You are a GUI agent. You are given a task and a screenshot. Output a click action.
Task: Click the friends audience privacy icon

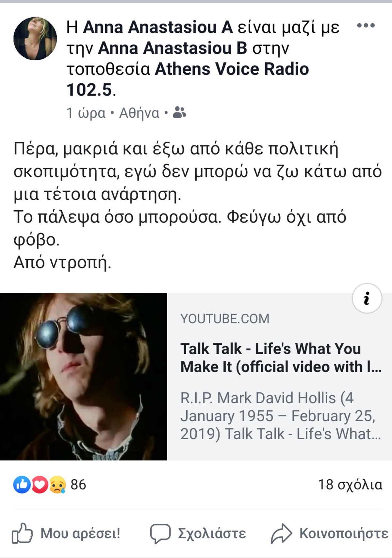179,112
